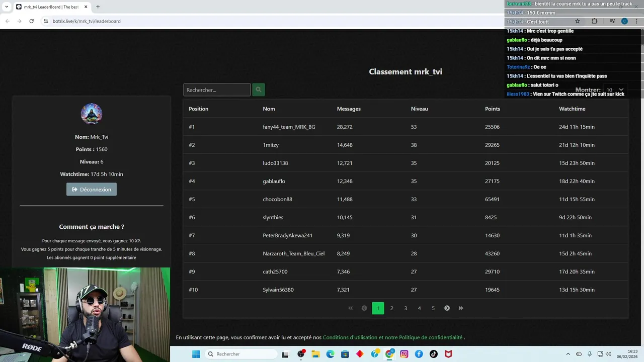This screenshot has width=644, height=362.
Task: Go to the next leaderboard page arrow
Action: [x=447, y=308]
